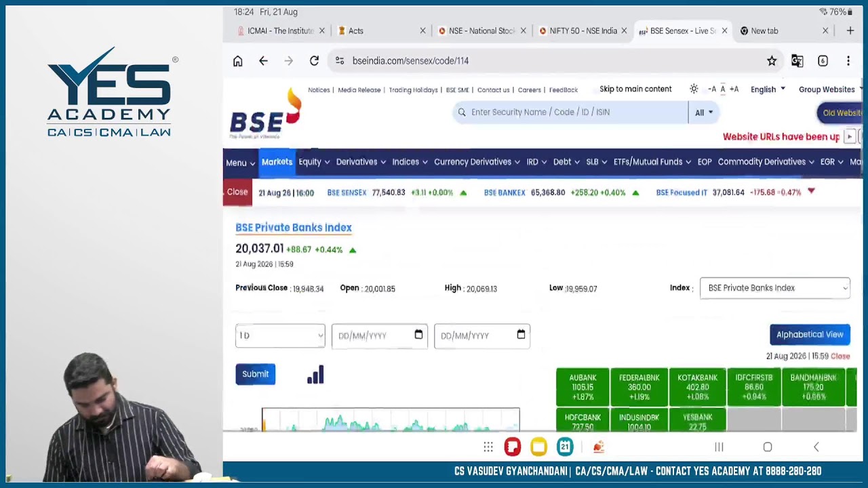This screenshot has height=488, width=868.
Task: Open the 1D period dropdown
Action: (x=280, y=335)
